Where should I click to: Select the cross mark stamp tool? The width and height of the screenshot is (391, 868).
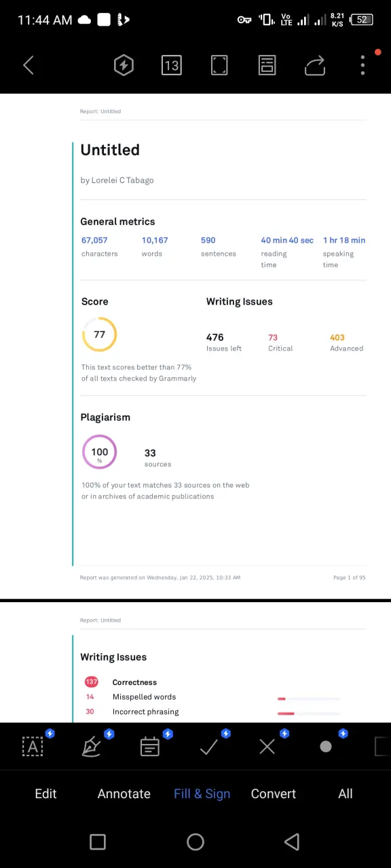point(267,747)
